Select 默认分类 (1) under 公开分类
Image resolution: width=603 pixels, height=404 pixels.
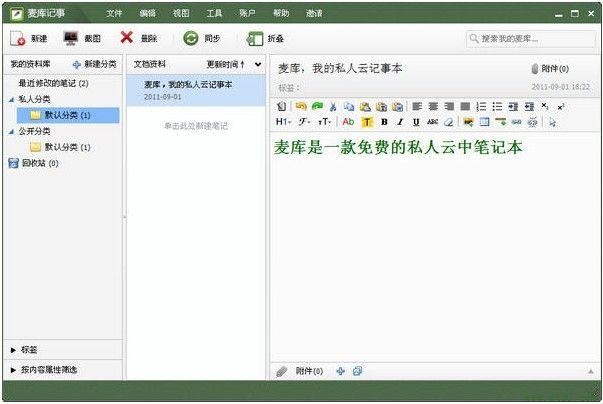click(x=60, y=147)
